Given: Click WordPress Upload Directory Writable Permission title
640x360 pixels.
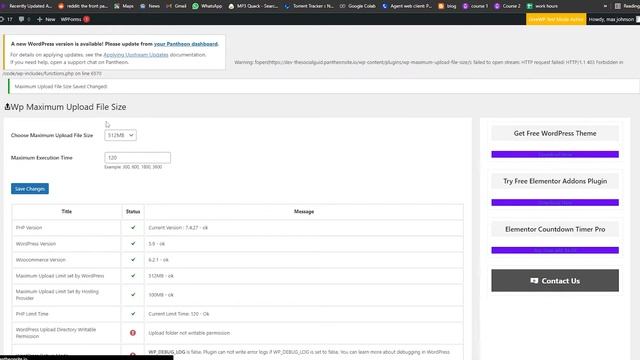Looking at the screenshot, I should [56, 333].
